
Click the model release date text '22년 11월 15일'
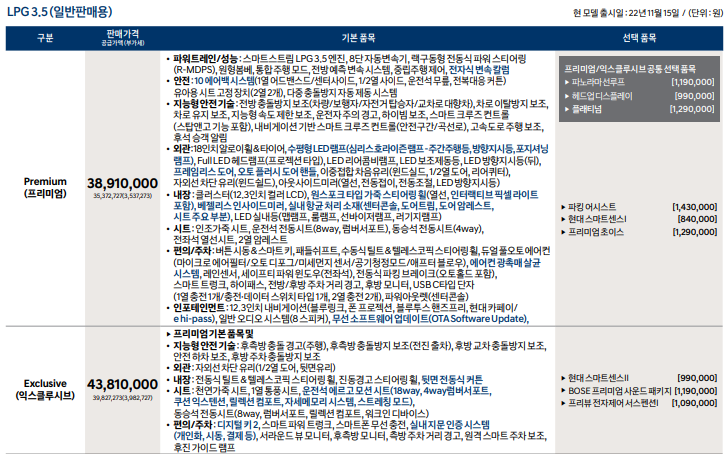point(654,13)
